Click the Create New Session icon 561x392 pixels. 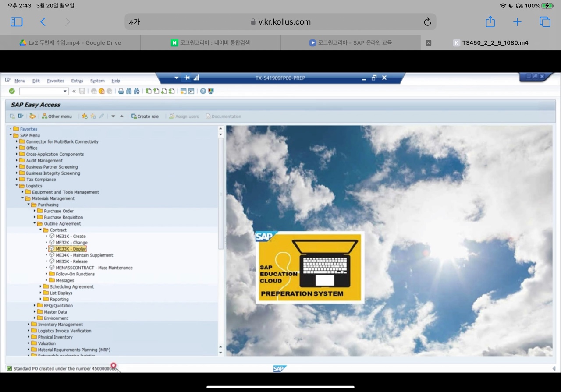(x=183, y=91)
